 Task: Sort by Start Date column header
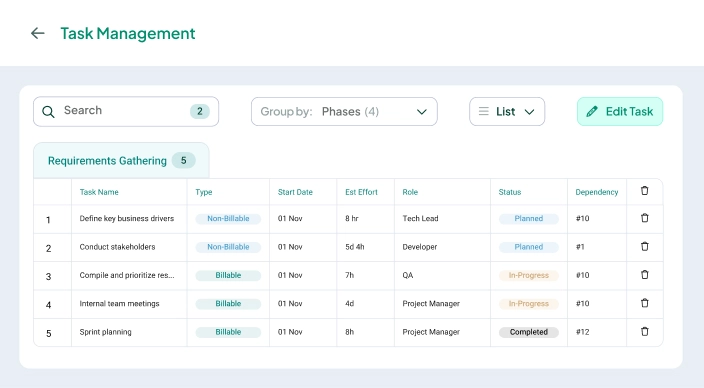click(295, 192)
